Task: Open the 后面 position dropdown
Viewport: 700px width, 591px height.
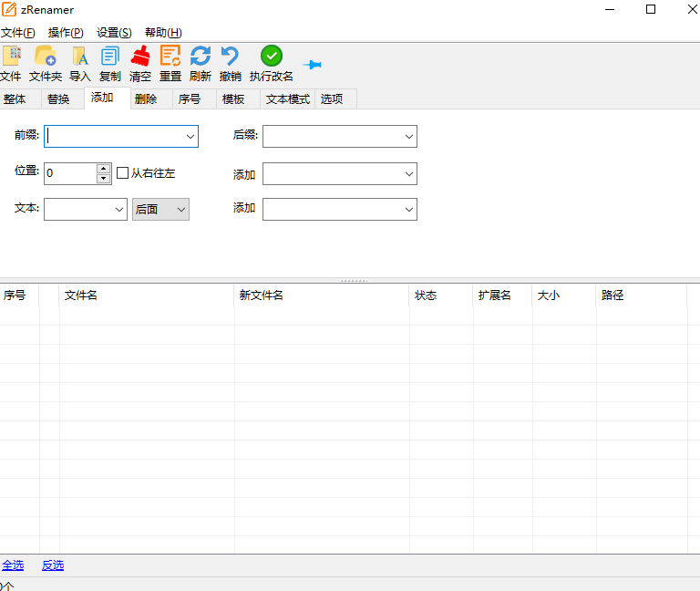Action: point(160,210)
